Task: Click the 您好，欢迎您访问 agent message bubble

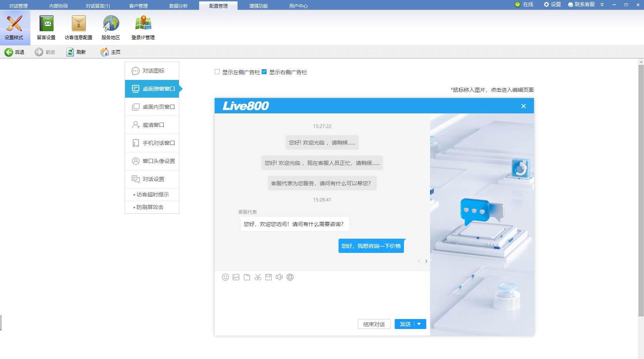Action: (x=294, y=224)
